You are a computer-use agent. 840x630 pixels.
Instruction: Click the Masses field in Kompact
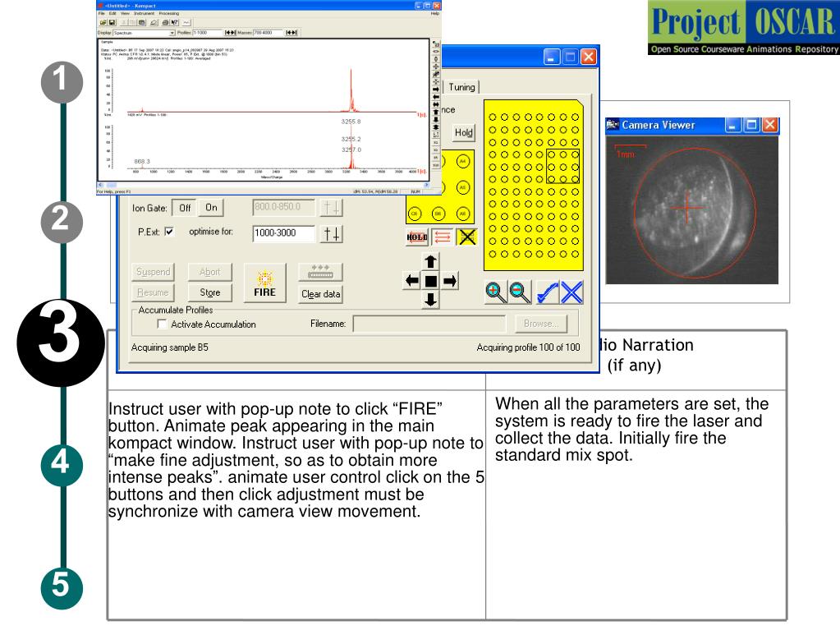[268, 33]
